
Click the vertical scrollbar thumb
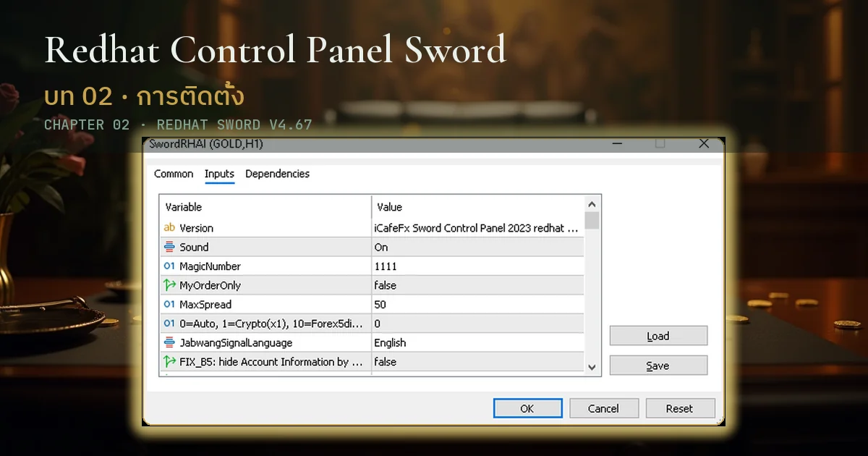(592, 220)
